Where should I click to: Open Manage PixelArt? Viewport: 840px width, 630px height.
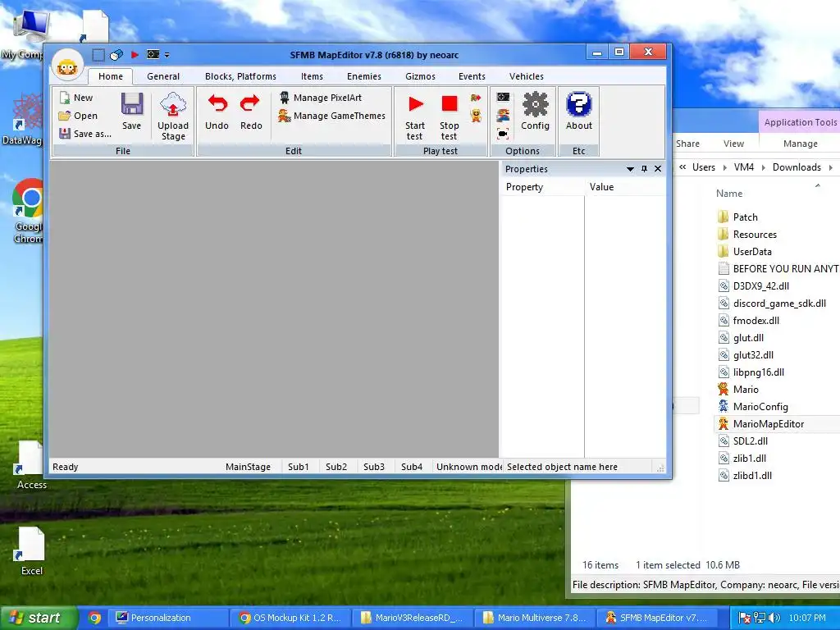[321, 98]
